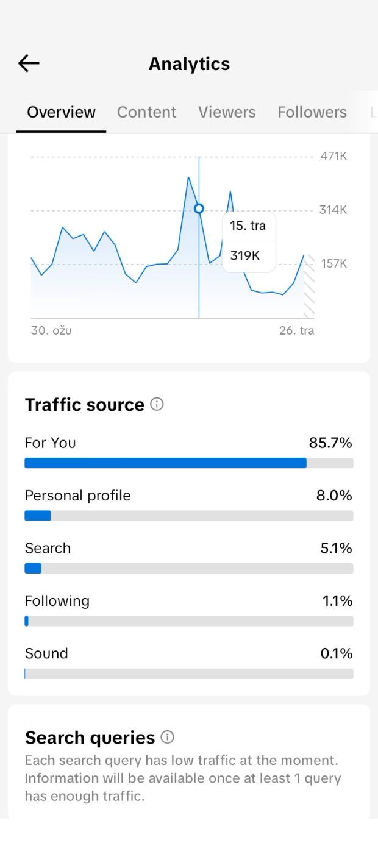This screenshot has height=868, width=378.
Task: Tap the Traffic source heading
Action: tap(85, 405)
